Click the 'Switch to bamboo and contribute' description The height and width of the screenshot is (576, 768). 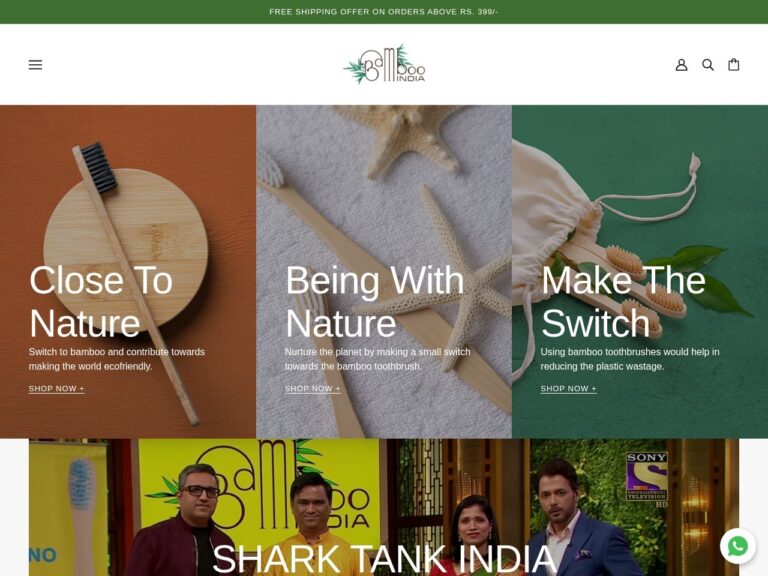[117, 359]
